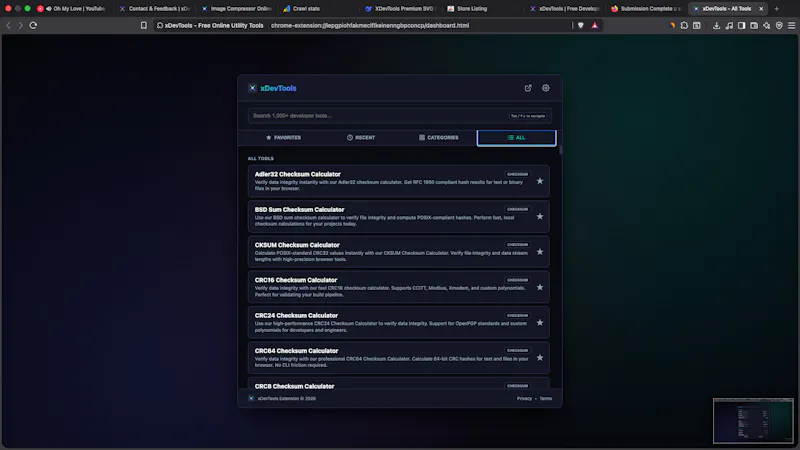Screen dimensions: 800x450
Task: Open the VPN shield icon in toolbar
Action: tap(779, 26)
